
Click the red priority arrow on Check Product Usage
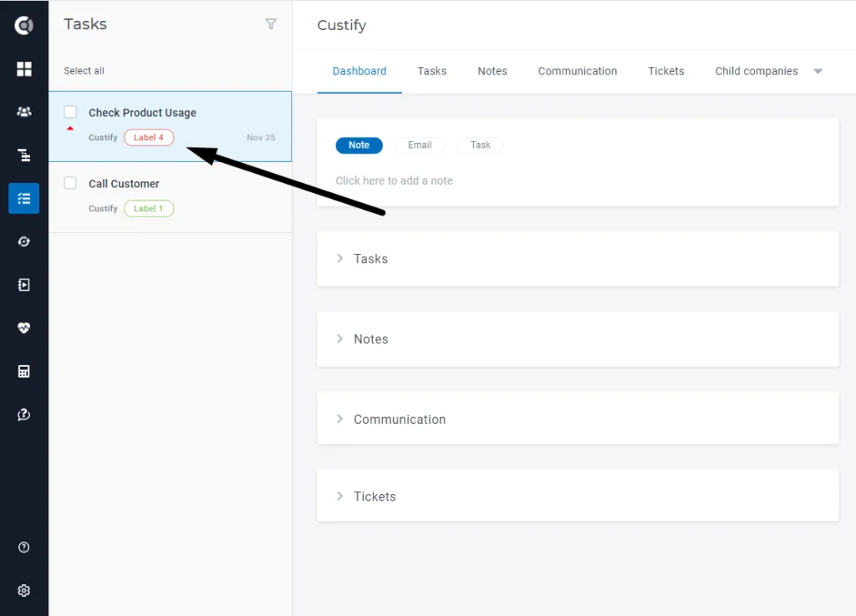(70, 128)
